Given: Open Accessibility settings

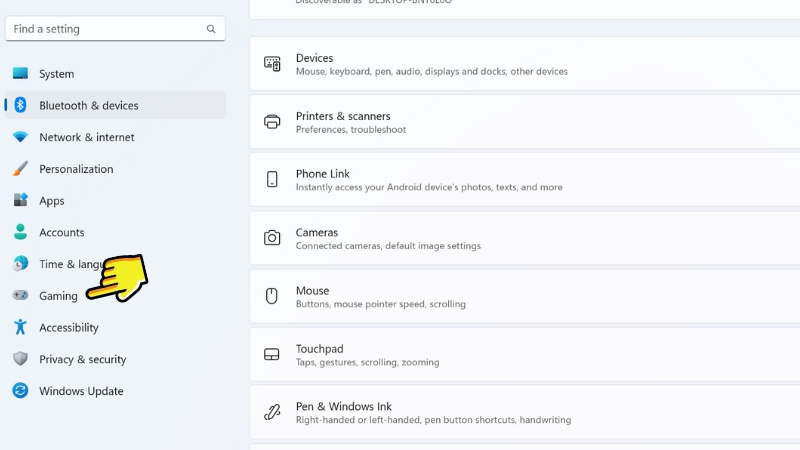Looking at the screenshot, I should (x=115, y=327).
